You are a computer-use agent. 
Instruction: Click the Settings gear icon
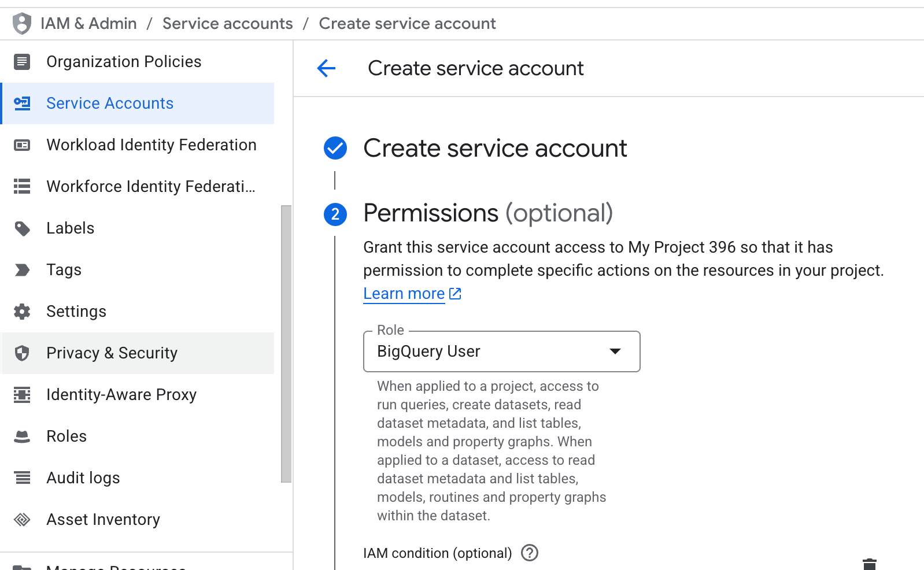click(x=22, y=312)
